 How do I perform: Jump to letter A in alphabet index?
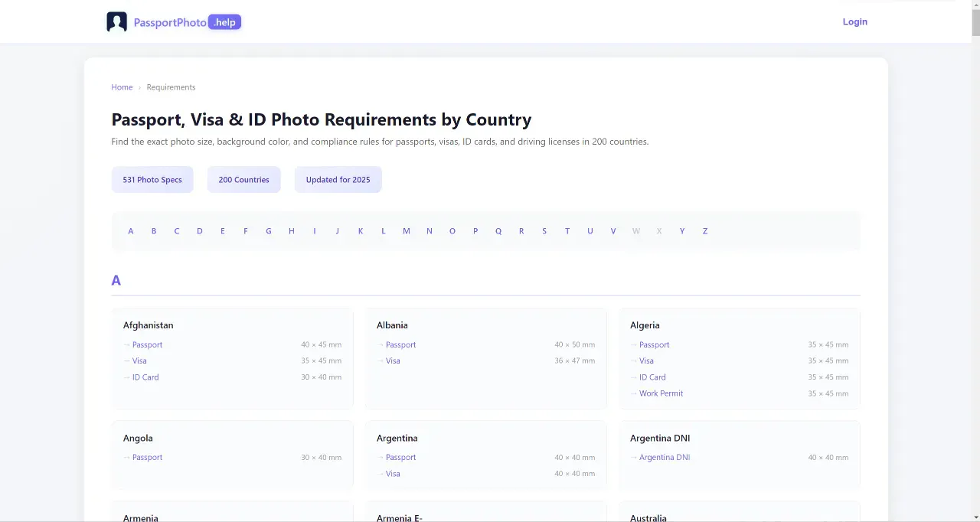pyautogui.click(x=131, y=231)
